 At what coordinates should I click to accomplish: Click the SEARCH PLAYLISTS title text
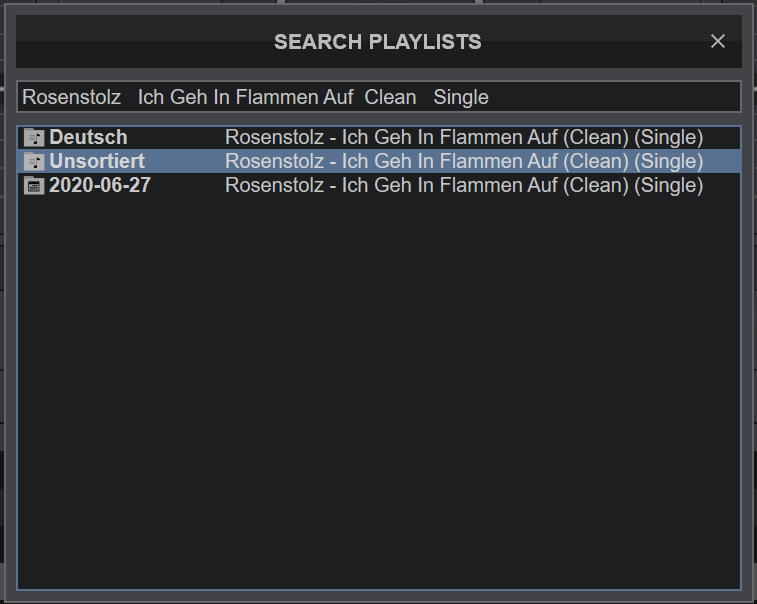[378, 42]
